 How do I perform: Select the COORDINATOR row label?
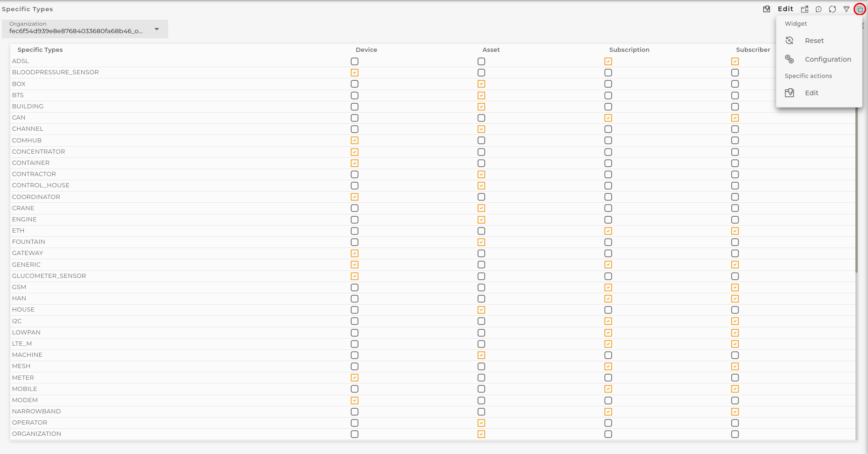click(x=36, y=197)
